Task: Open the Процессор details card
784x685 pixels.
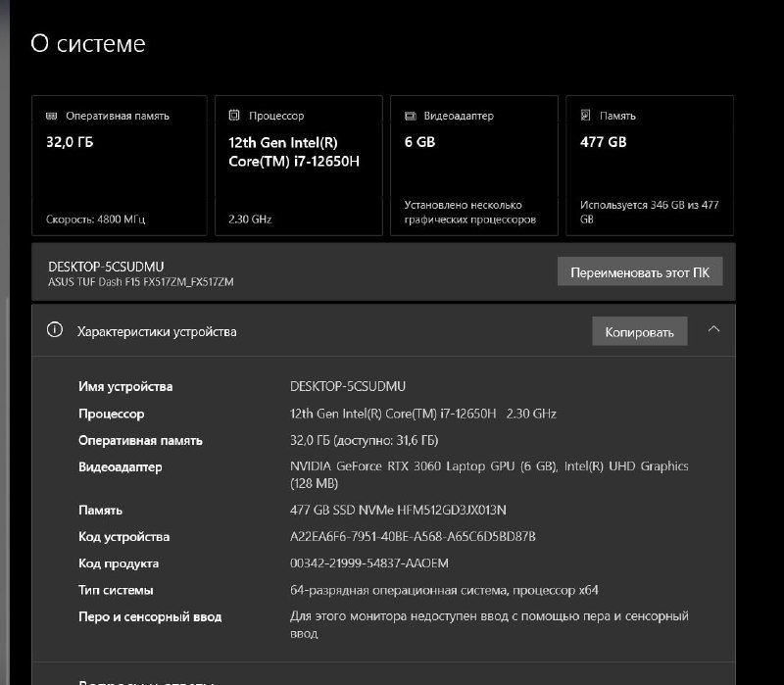Action: 296,165
